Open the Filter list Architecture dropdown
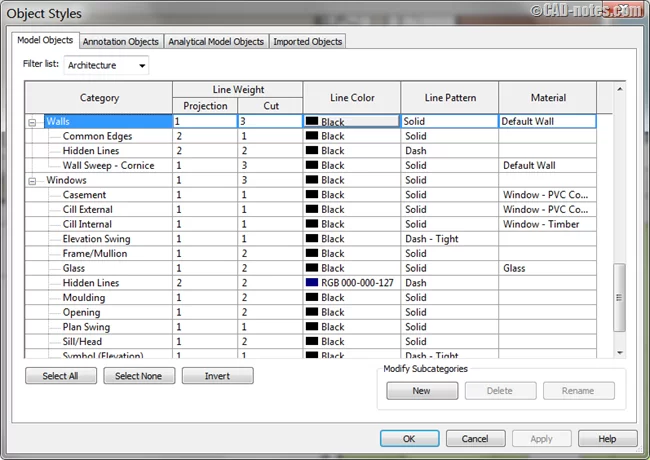 coord(106,66)
